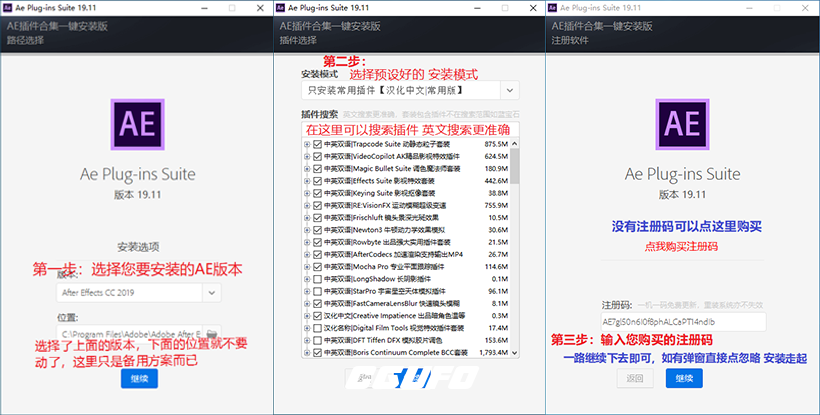
Task: Click the 875.5M size value
Action: pos(496,144)
